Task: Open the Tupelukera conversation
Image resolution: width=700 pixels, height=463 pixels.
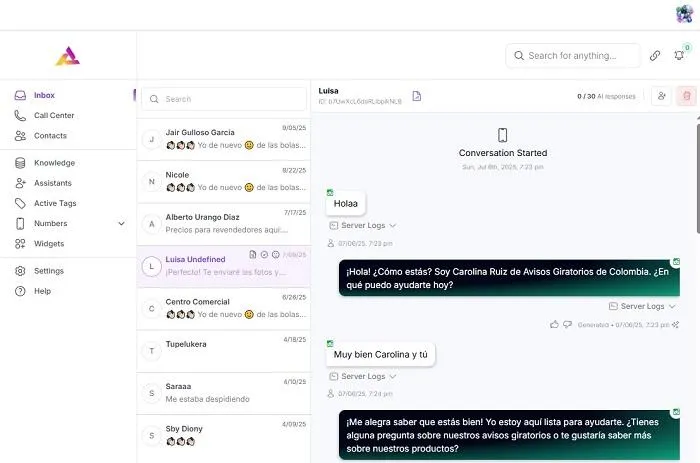Action: (224, 351)
